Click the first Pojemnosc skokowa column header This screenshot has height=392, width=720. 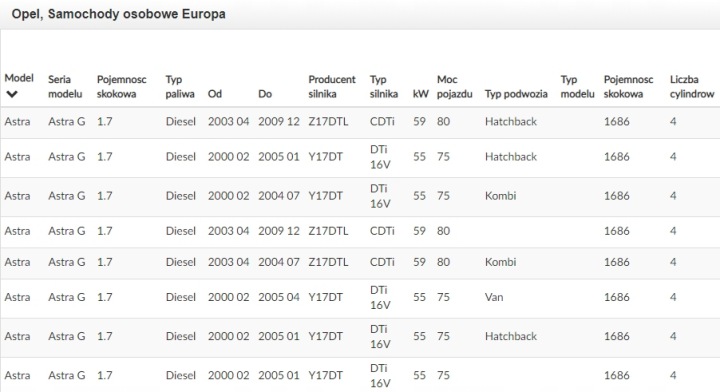[x=122, y=86]
